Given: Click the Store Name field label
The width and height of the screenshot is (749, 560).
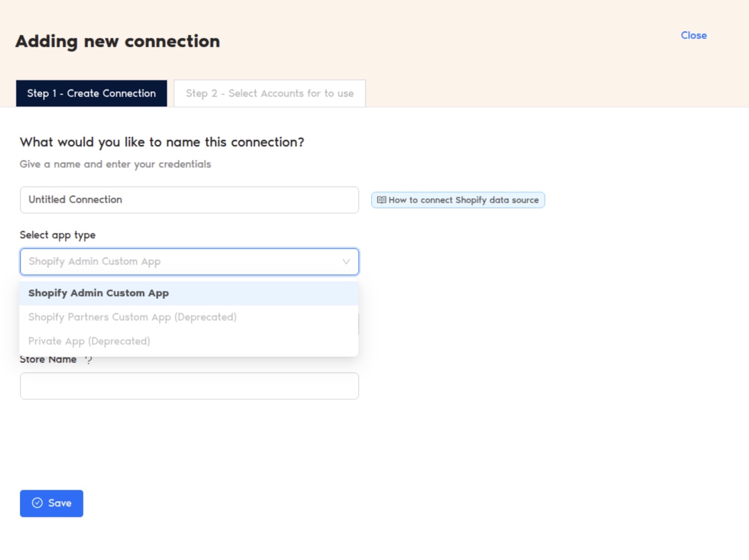Looking at the screenshot, I should point(48,360).
